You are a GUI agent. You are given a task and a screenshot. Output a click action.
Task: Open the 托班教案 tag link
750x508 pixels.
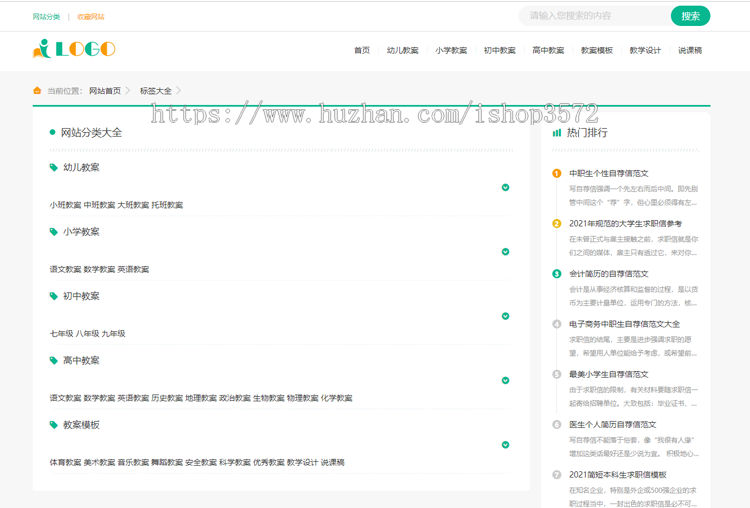pos(167,205)
